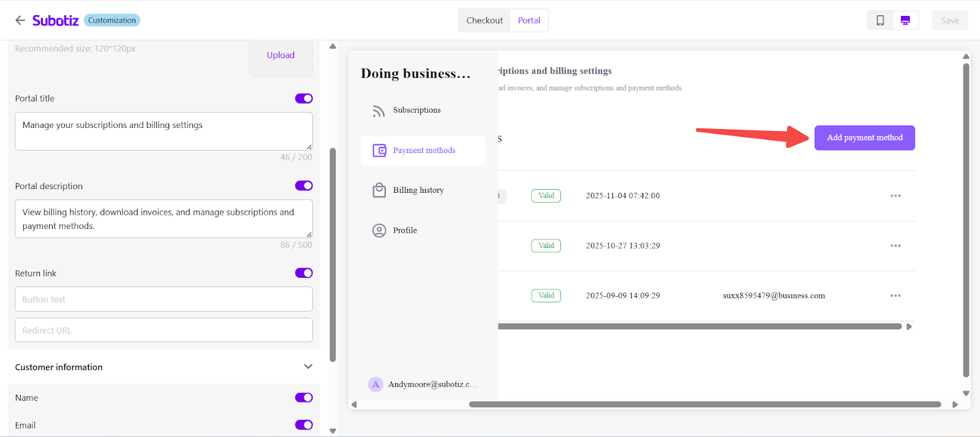The image size is (980, 437).
Task: Click the Profile user icon
Action: pyautogui.click(x=379, y=231)
